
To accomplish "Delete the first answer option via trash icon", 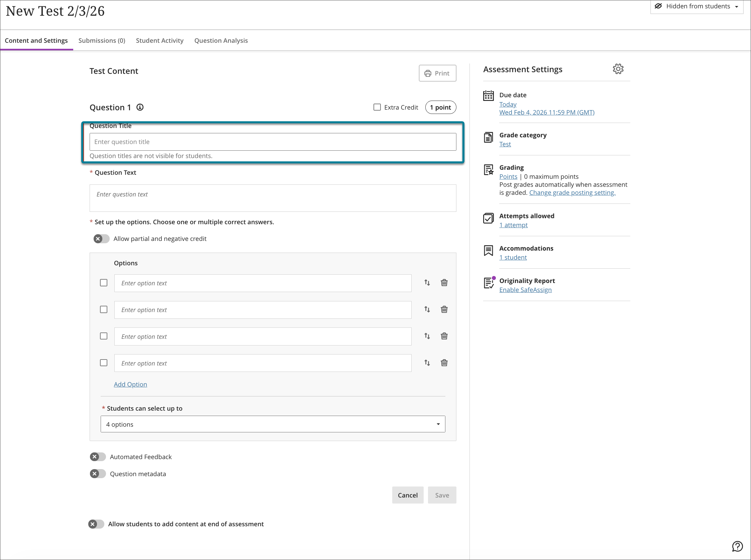I will click(444, 283).
